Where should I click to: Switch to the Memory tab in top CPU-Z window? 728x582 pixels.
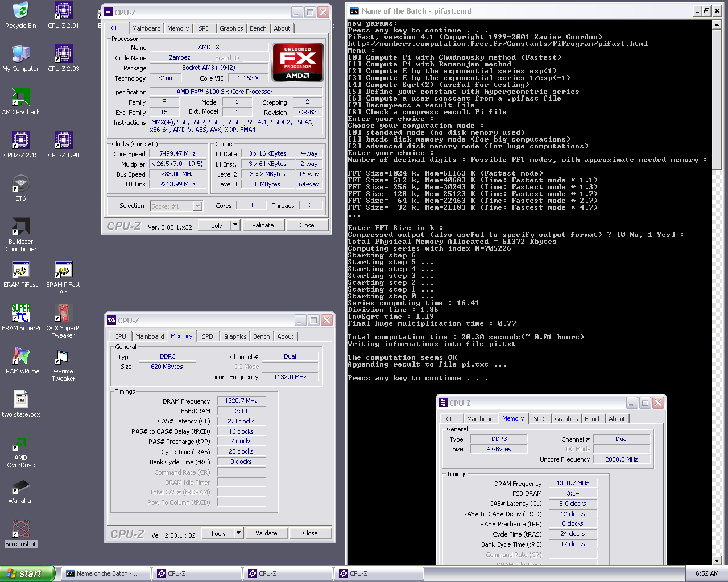click(x=178, y=28)
